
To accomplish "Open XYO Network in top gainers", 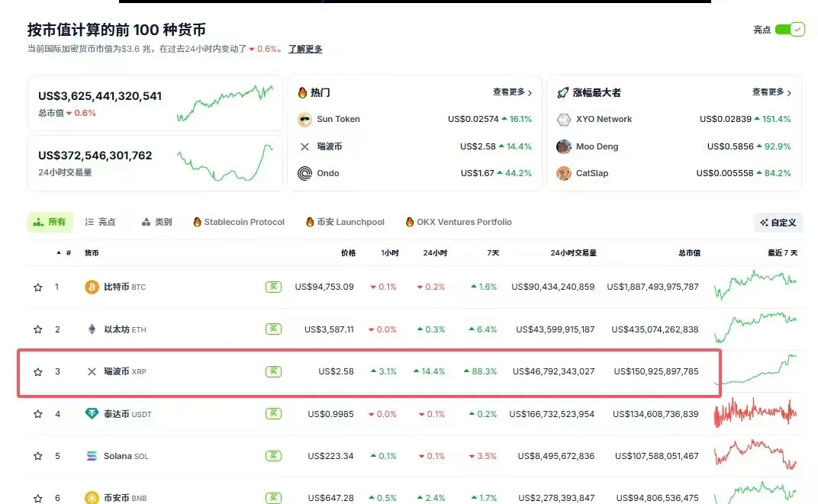I will point(604,120).
